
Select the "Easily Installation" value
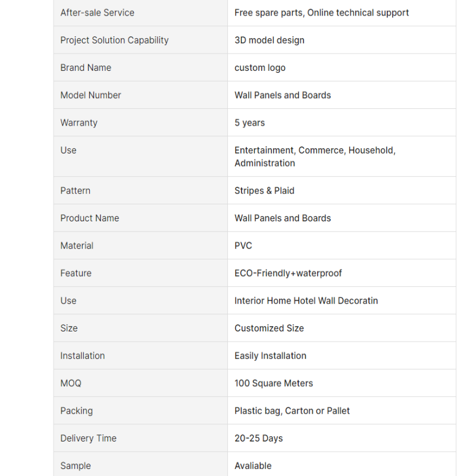pyautogui.click(x=270, y=355)
